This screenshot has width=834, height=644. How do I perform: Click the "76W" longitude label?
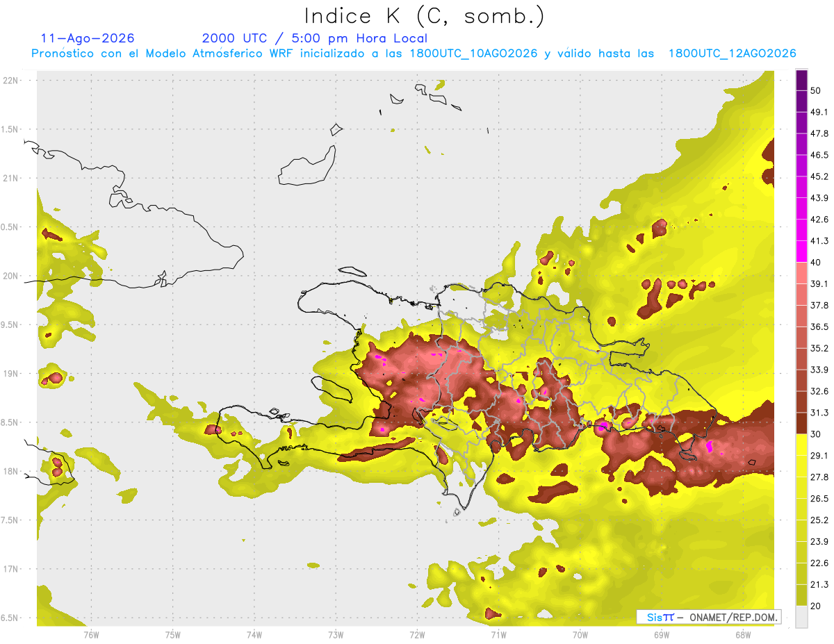(x=91, y=635)
